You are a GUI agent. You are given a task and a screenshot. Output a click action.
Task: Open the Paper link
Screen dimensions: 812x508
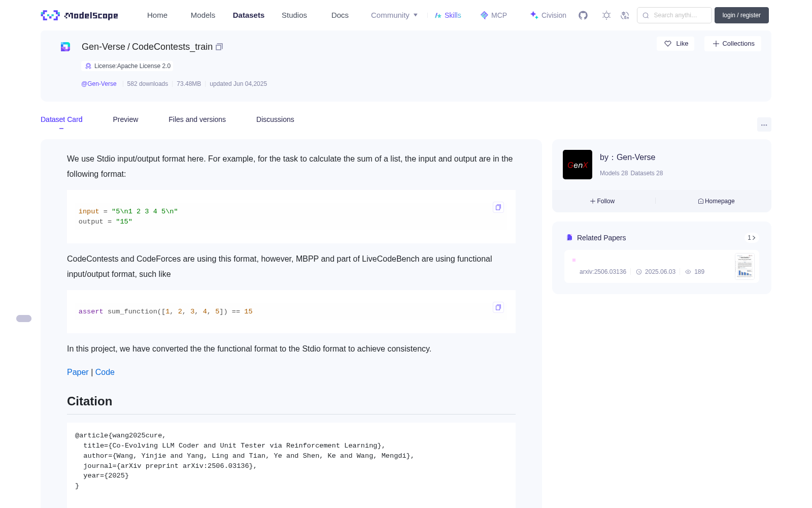click(78, 372)
